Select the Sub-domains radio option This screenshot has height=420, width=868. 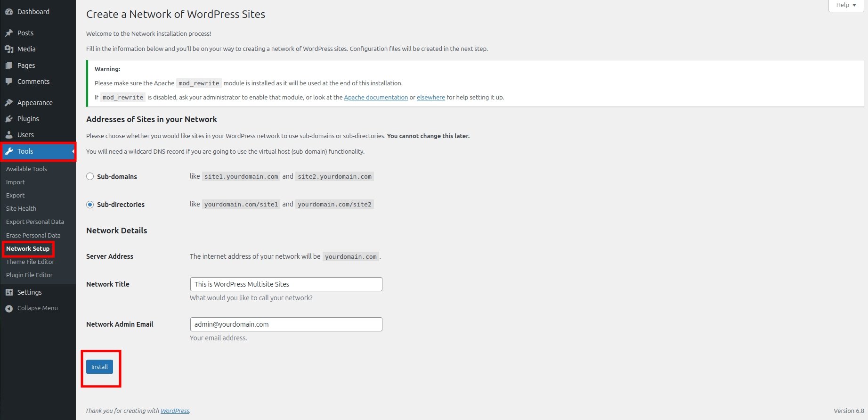(x=90, y=176)
